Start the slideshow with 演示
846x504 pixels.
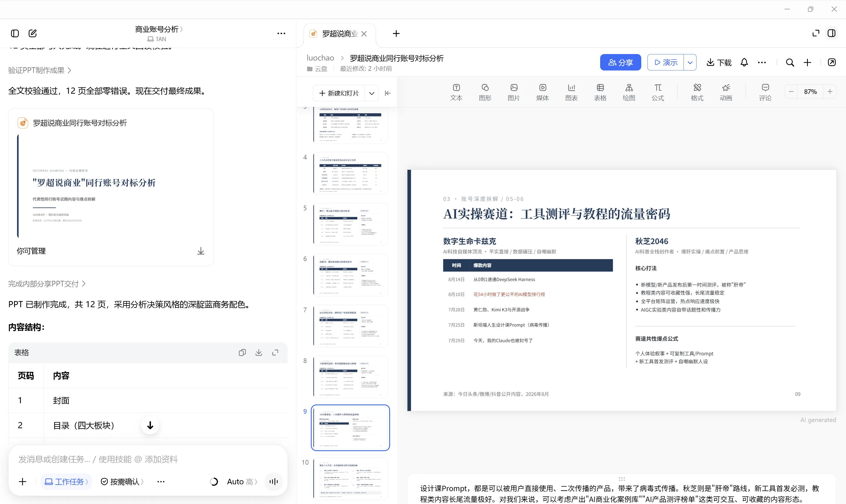pyautogui.click(x=666, y=63)
